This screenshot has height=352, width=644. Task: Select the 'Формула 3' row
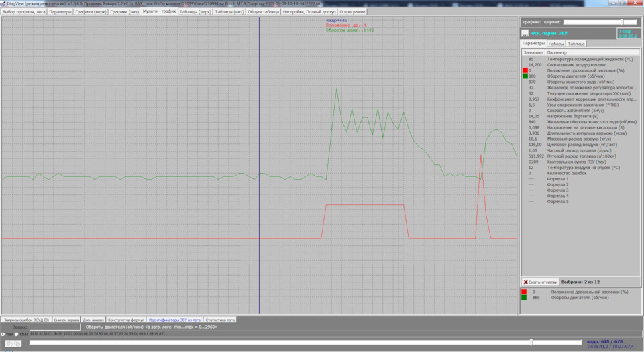581,190
